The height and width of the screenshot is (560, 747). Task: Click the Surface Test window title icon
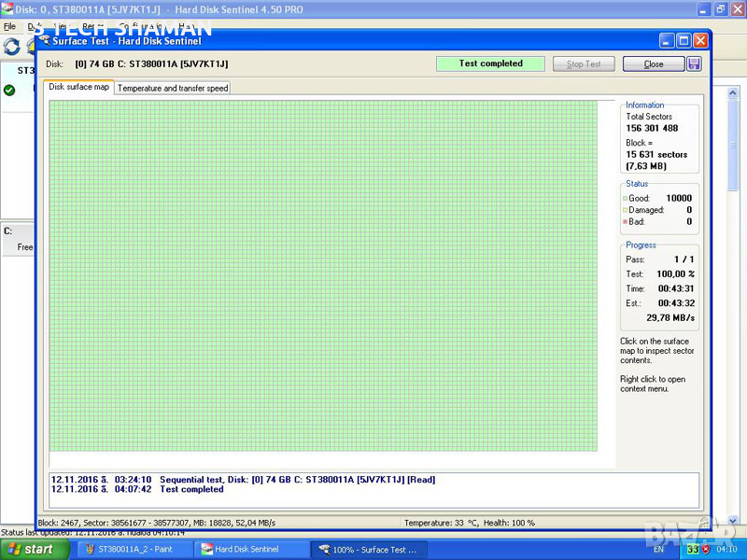pyautogui.click(x=44, y=41)
